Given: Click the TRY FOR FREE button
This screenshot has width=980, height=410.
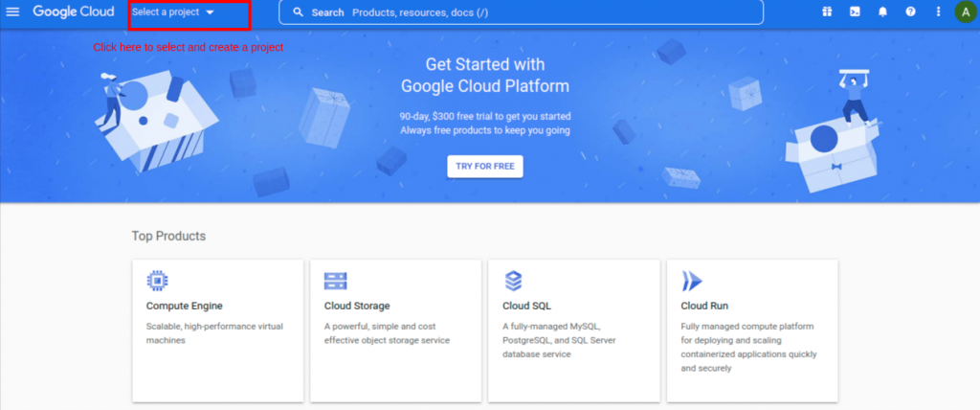Looking at the screenshot, I should pos(485,166).
